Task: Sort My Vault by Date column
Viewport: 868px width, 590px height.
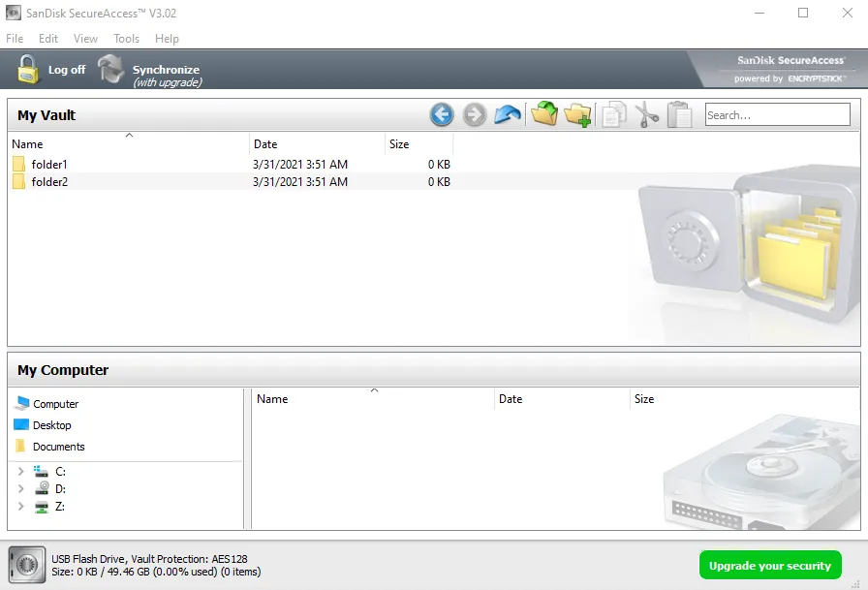Action: click(317, 144)
